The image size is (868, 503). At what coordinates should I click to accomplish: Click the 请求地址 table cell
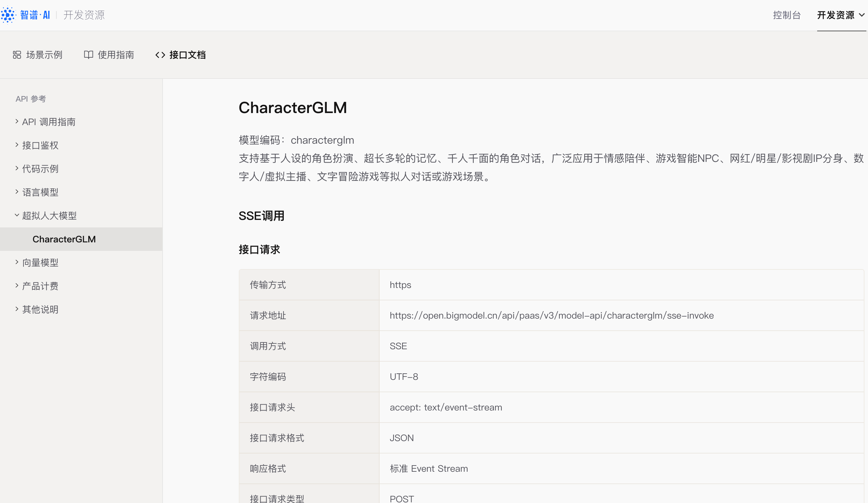pyautogui.click(x=309, y=315)
